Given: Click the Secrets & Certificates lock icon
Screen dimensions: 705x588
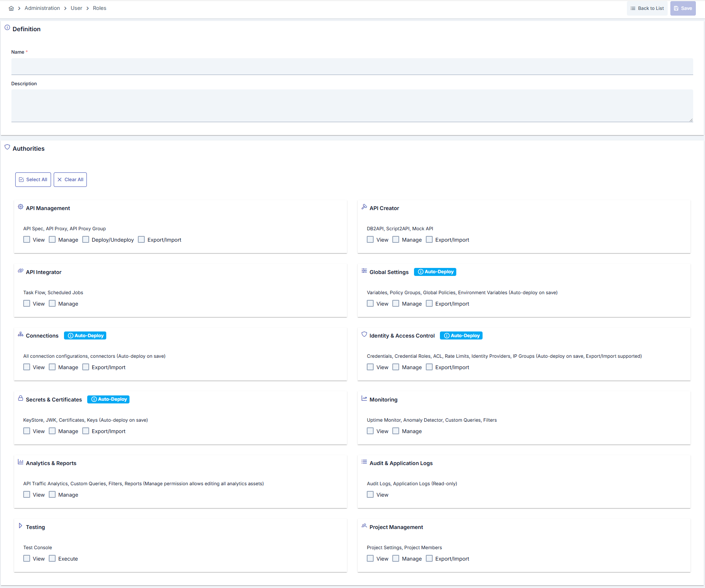Looking at the screenshot, I should [21, 398].
